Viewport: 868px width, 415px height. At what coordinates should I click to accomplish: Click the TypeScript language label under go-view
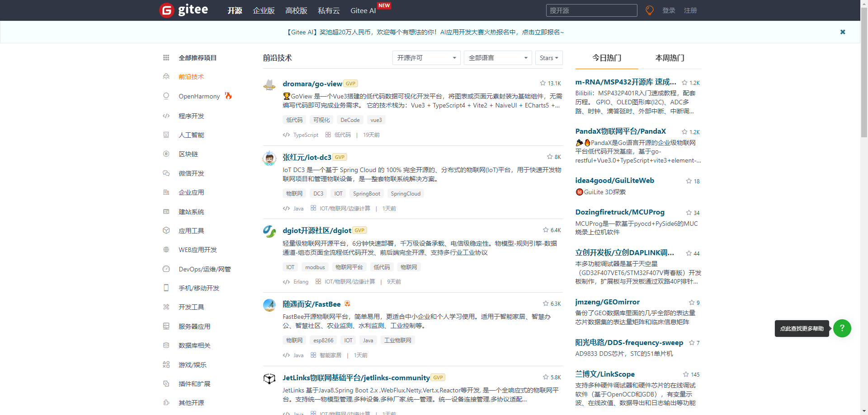click(x=306, y=135)
